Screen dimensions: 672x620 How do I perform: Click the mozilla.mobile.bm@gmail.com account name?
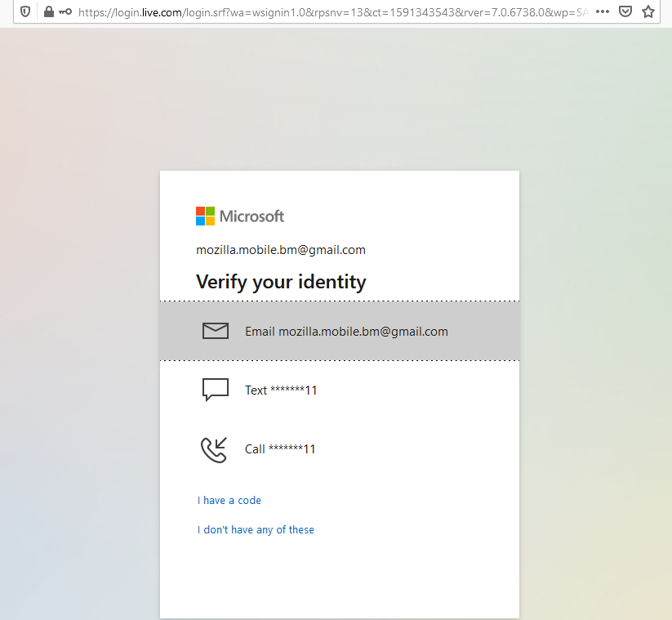click(281, 249)
